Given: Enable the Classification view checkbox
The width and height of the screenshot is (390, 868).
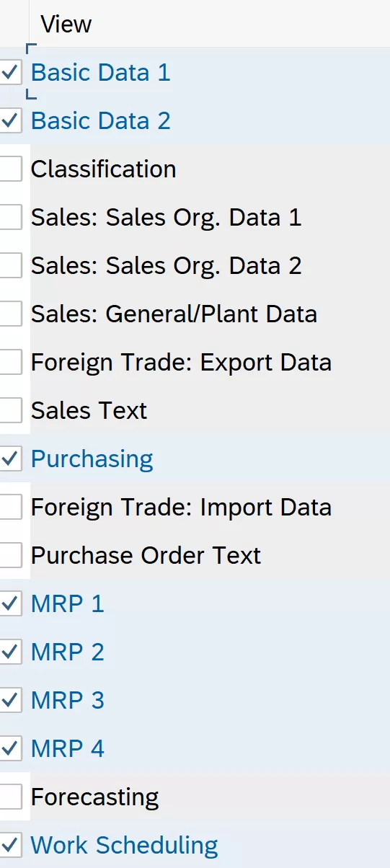Looking at the screenshot, I should point(10,169).
